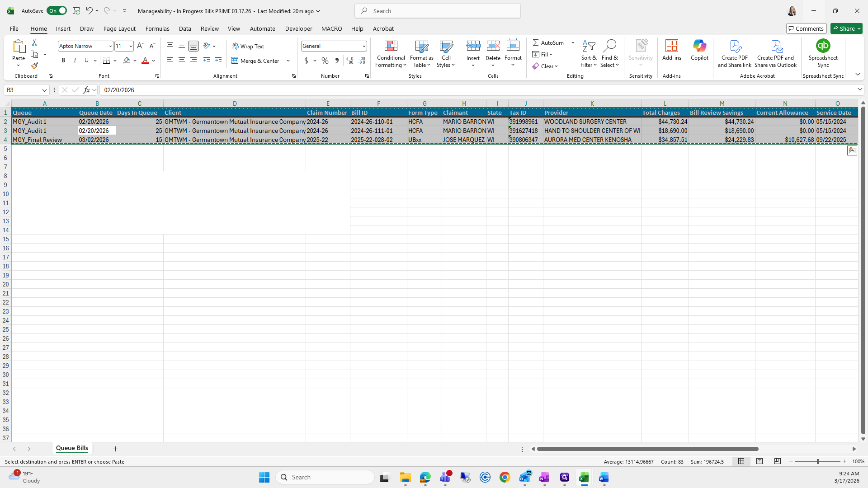Open the Formulas ribbon tab
This screenshot has height=488, width=868.
(157, 28)
